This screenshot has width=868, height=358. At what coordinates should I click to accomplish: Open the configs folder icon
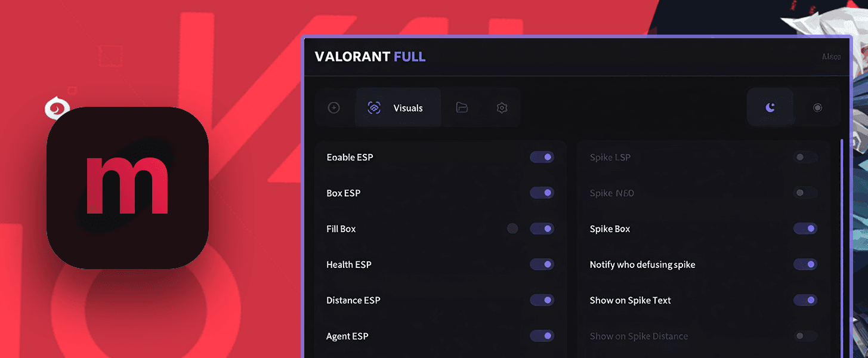[462, 107]
